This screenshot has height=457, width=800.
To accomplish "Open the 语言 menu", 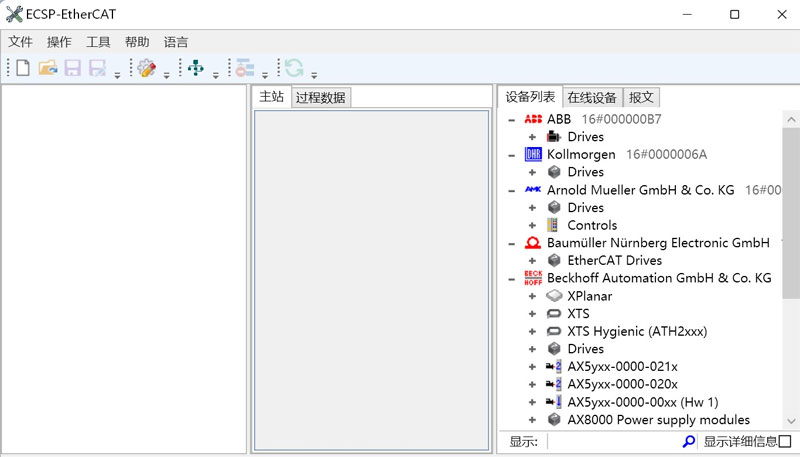I will (176, 42).
